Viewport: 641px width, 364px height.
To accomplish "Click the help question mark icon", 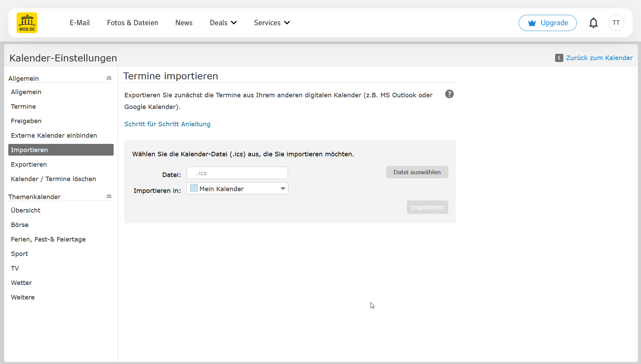I will click(x=449, y=94).
